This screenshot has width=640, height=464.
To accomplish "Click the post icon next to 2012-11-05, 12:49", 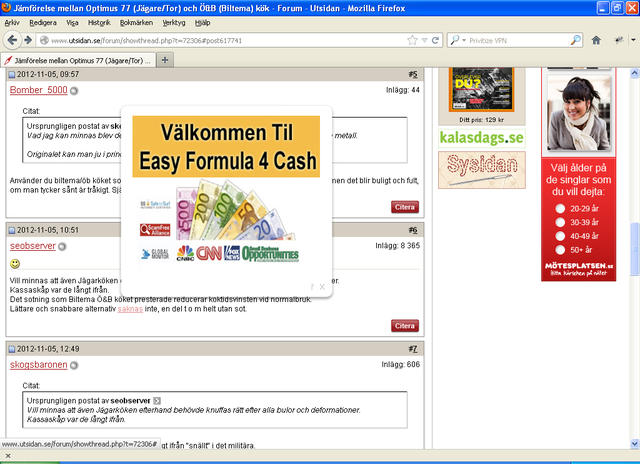I will [x=12, y=349].
